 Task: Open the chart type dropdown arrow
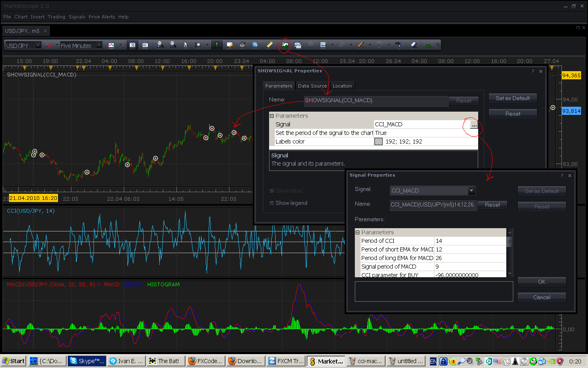click(x=120, y=45)
